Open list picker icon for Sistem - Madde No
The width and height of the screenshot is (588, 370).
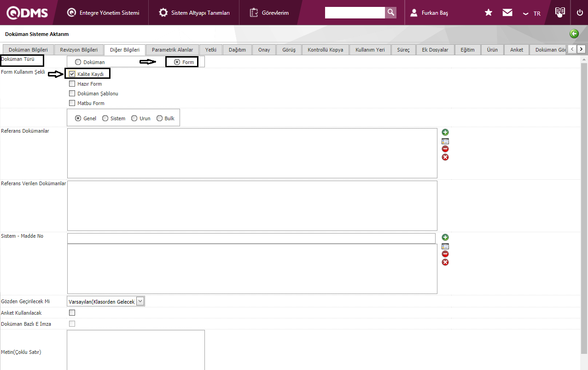tap(445, 246)
